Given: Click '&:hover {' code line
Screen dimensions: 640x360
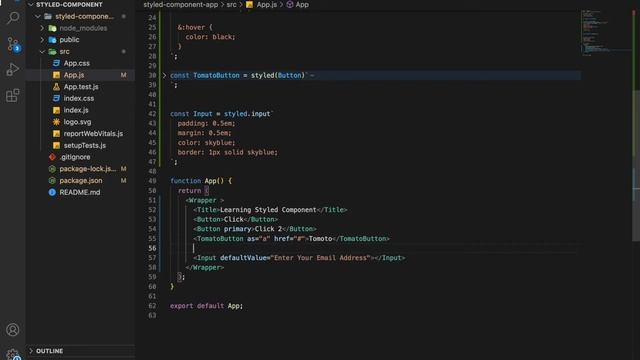Looking at the screenshot, I should [195, 27].
